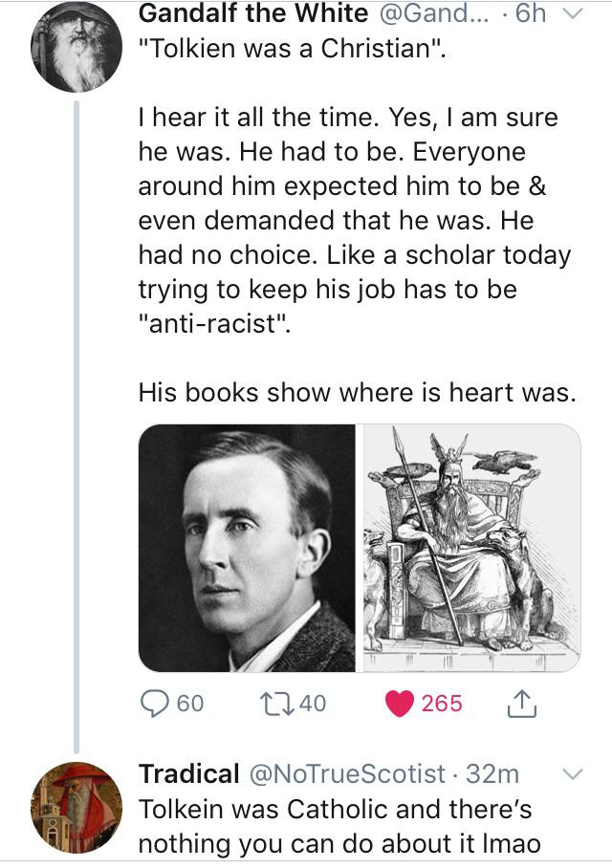Open the "Gandalf the White" display name

point(253,13)
